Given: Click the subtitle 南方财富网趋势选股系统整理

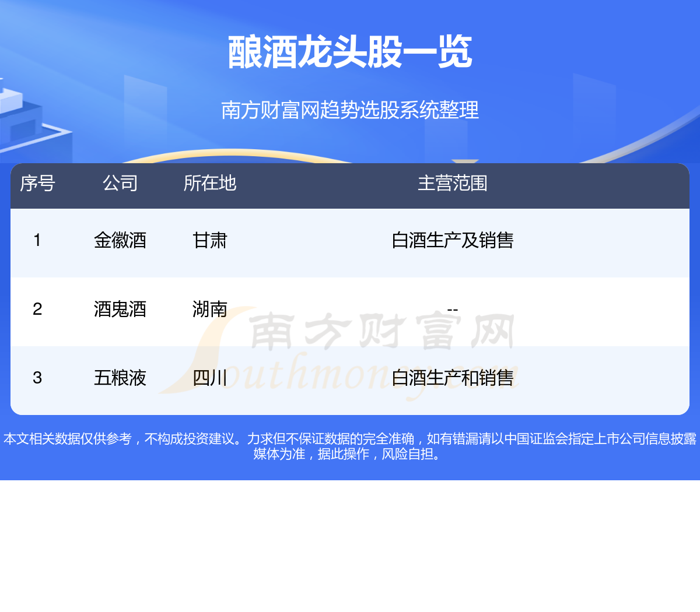Looking at the screenshot, I should [x=350, y=110].
